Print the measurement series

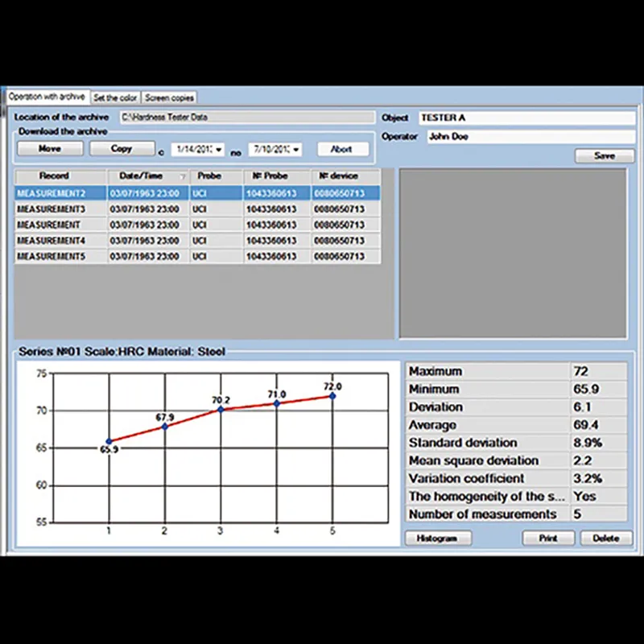pyautogui.click(x=548, y=538)
